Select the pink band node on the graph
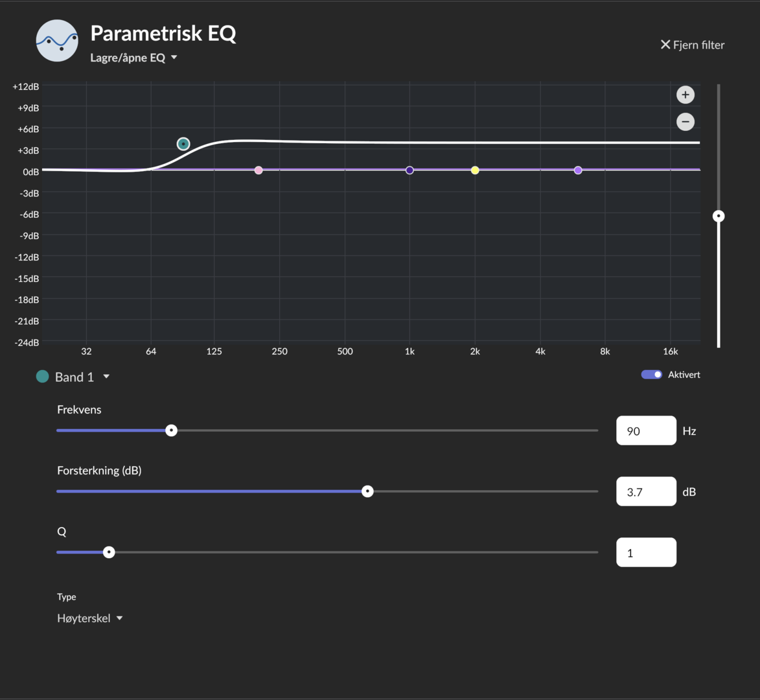Image resolution: width=760 pixels, height=700 pixels. (259, 170)
